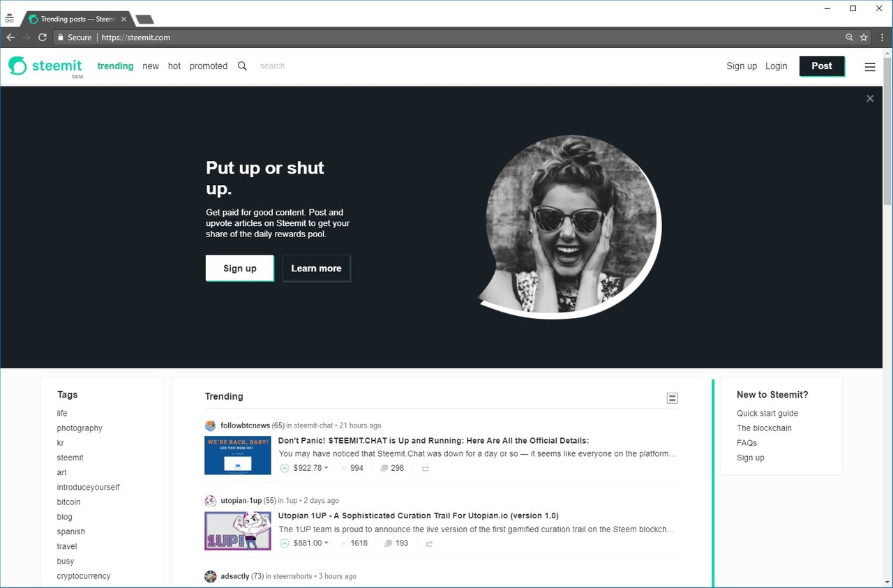Switch to the promoted tab
This screenshot has height=588, width=893.
click(209, 66)
